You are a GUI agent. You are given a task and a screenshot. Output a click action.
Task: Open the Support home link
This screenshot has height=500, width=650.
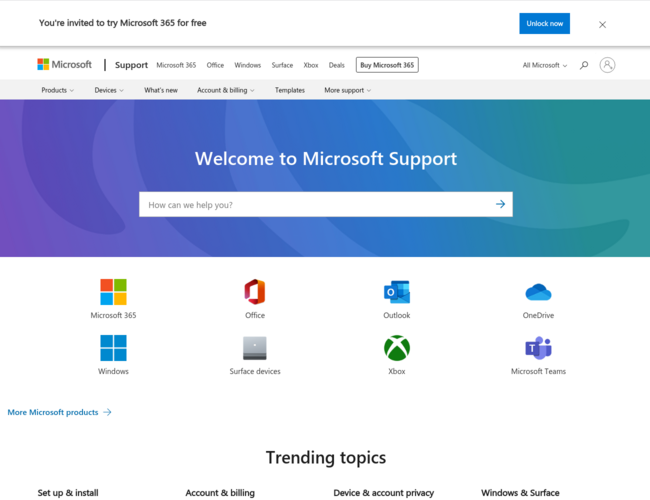(131, 65)
